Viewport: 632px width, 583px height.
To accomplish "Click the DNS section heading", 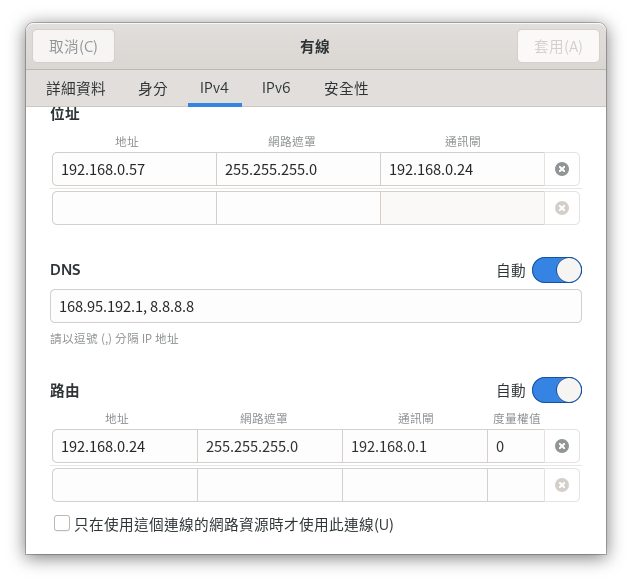I will tap(65, 269).
